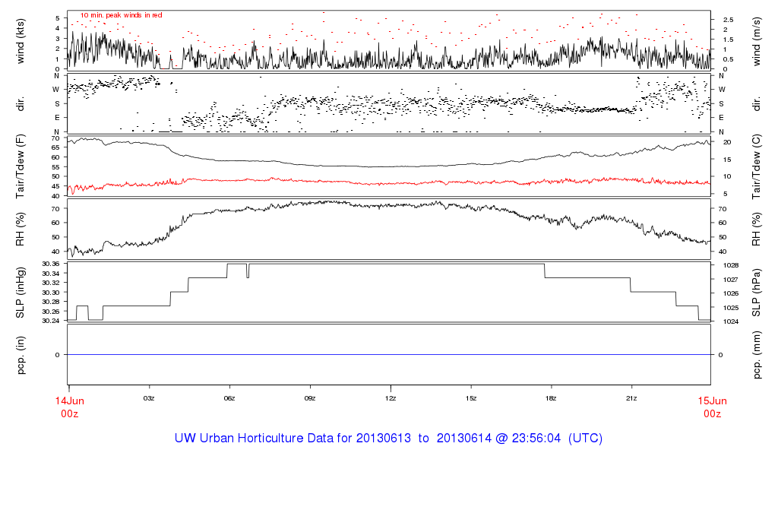Image resolution: width=778 pixels, height=532 pixels.
Task: Click the red '14Jun 00z' start date label
Action: 69,407
